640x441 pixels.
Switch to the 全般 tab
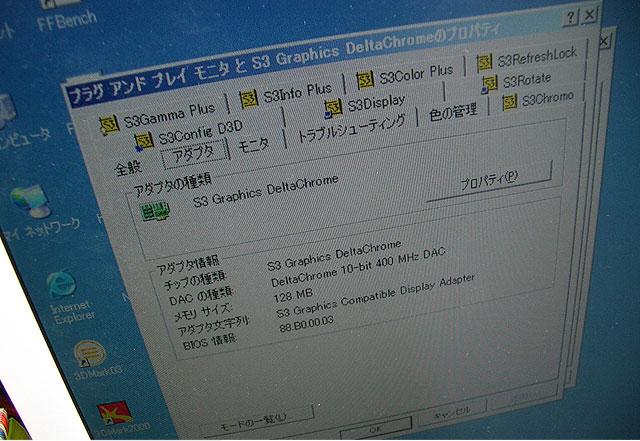128,168
